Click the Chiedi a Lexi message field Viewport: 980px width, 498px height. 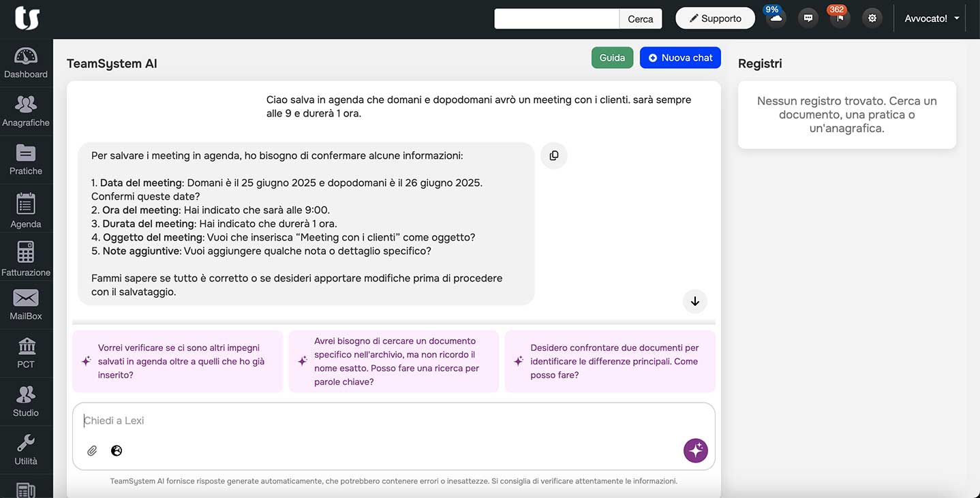coord(394,421)
